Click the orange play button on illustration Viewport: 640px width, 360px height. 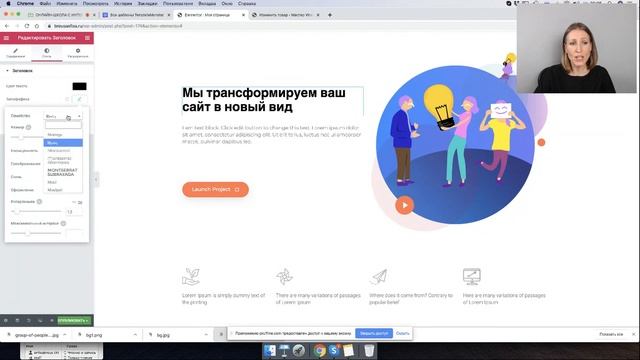coord(404,205)
